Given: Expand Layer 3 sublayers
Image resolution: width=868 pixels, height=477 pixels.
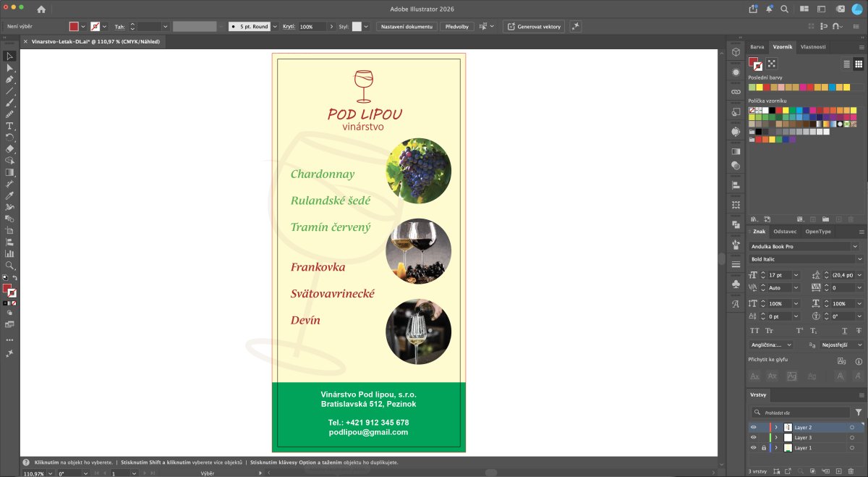Looking at the screenshot, I should [776, 438].
